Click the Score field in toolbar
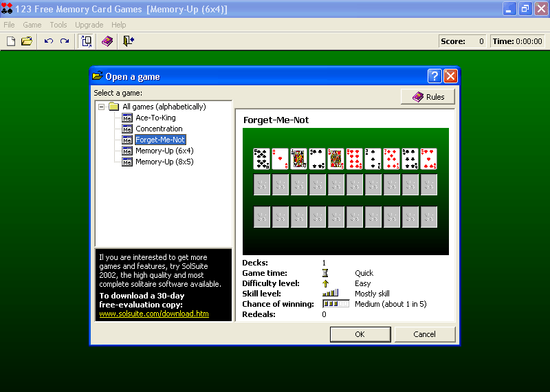 tap(463, 41)
